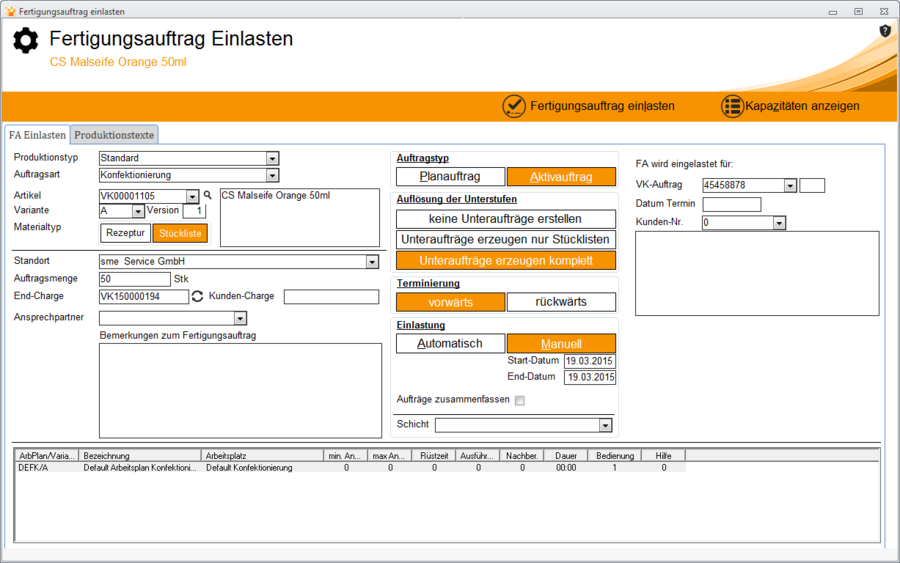Click the Bemerkungen zum Fertigungsauftrag text area
900x563 pixels.
click(240, 391)
